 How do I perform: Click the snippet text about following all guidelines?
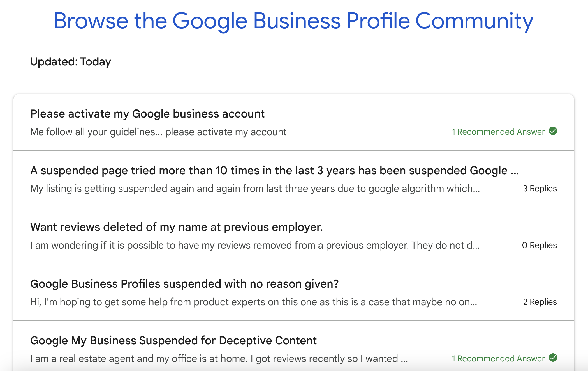pos(158,132)
